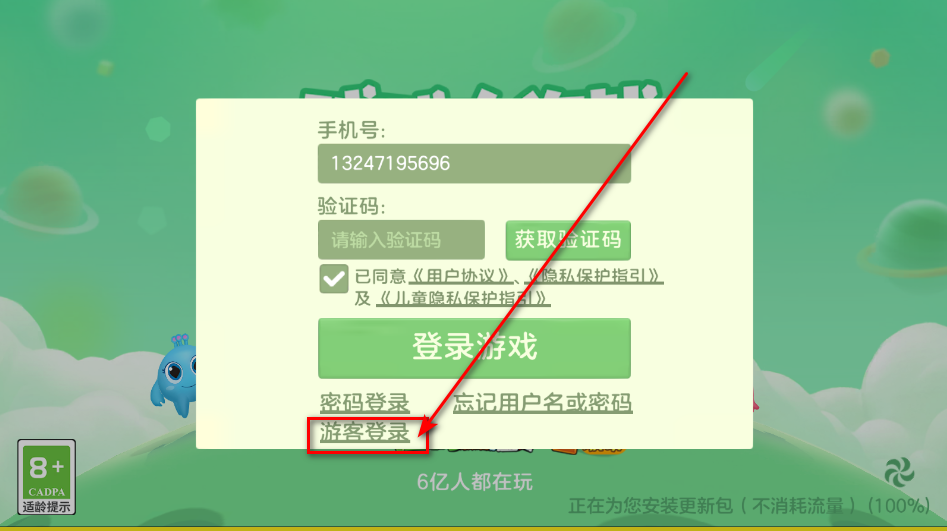Image resolution: width=947 pixels, height=531 pixels.
Task: Click the 验证码 label
Action: (x=352, y=206)
